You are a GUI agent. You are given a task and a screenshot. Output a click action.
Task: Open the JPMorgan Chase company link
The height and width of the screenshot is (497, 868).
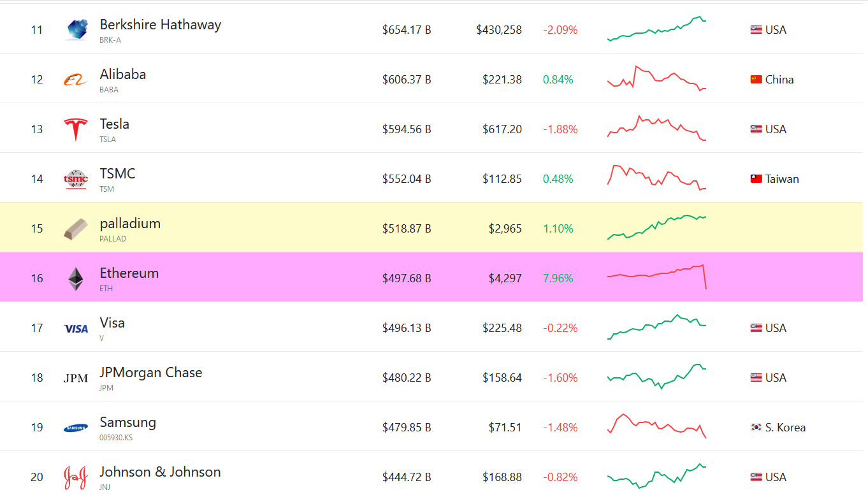[x=151, y=373]
